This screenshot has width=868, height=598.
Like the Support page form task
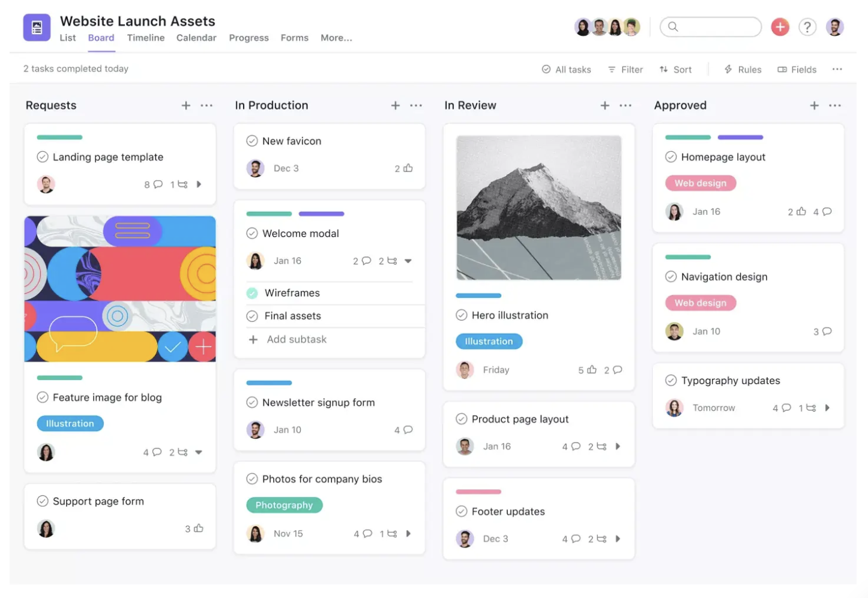click(x=199, y=528)
